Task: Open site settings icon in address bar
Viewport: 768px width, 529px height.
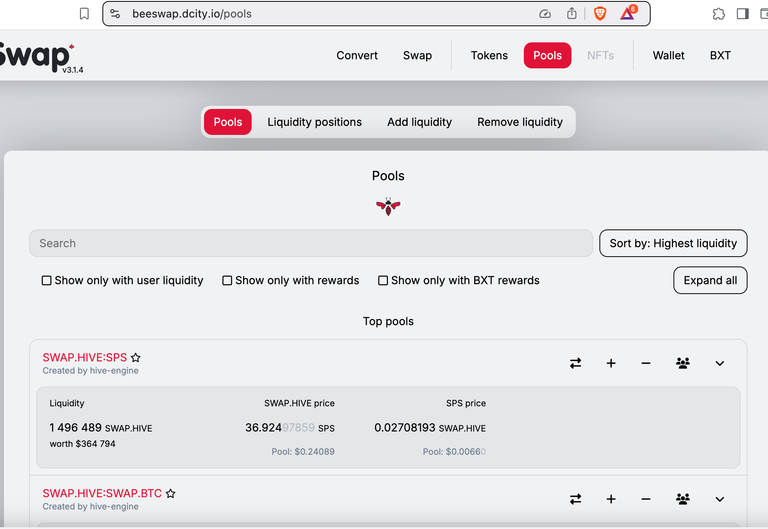Action: tap(115, 14)
